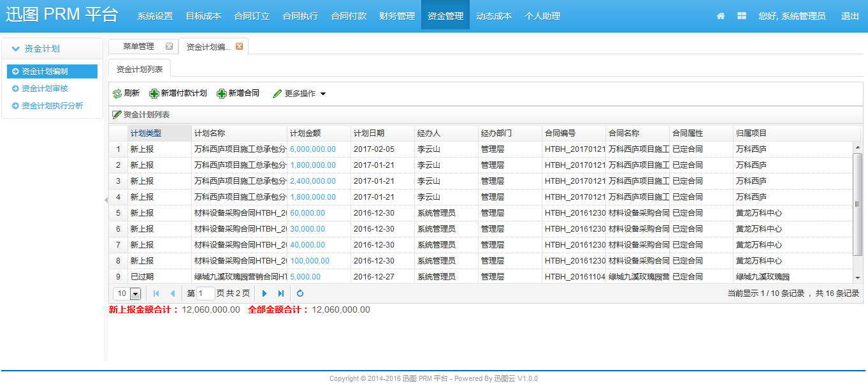
Task: Click the plus icon for 新增合同
Action: coord(221,94)
